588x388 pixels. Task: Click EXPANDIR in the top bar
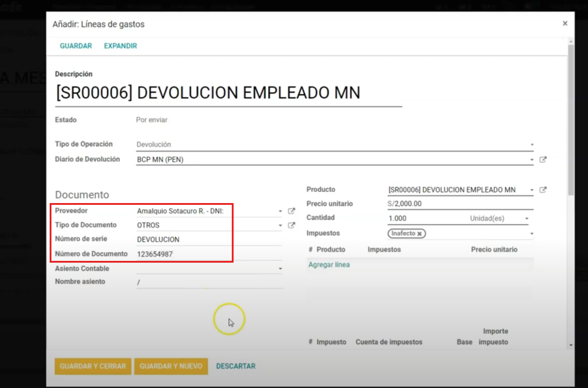coord(121,46)
